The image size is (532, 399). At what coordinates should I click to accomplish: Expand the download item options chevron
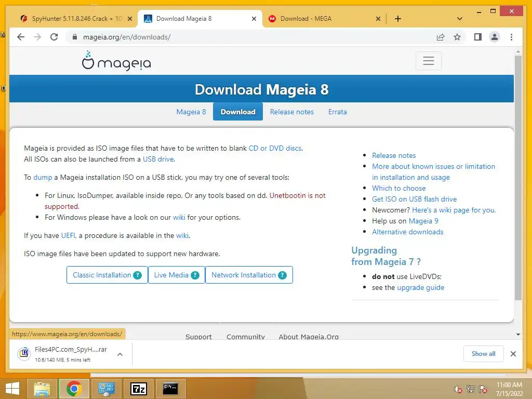point(120,354)
